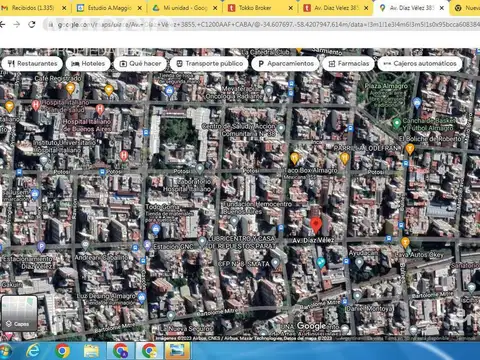Click the Plaza Almagro park label

(x=386, y=86)
